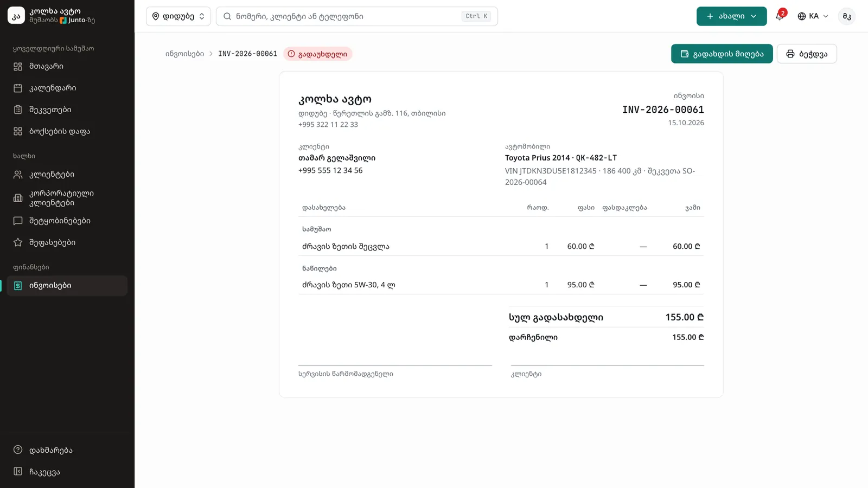This screenshot has width=868, height=488.
Task: Go to შეკვეთები in sidebar
Action: coord(67,110)
